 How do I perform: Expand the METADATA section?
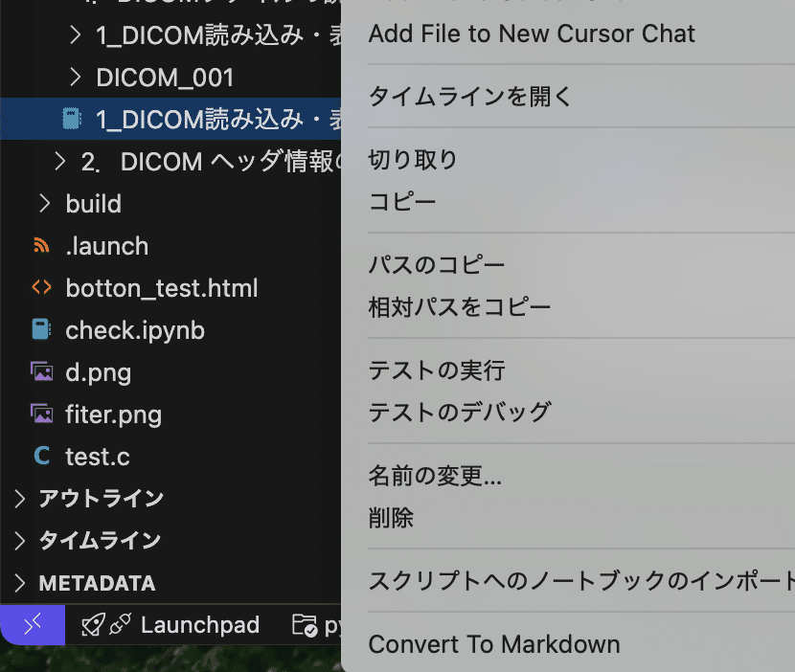point(20,582)
